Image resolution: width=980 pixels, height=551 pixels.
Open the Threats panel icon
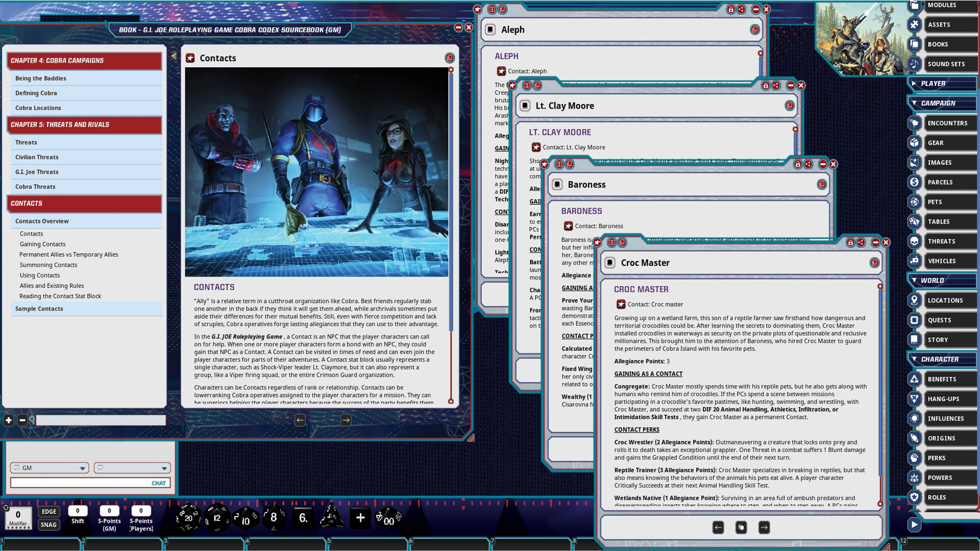(x=913, y=241)
